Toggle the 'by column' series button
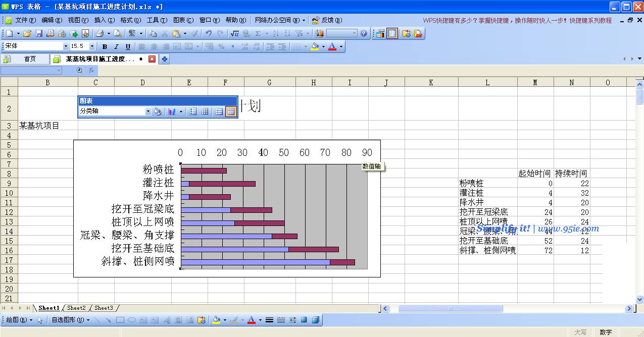Image resolution: width=644 pixels, height=337 pixels. pyautogui.click(x=231, y=112)
